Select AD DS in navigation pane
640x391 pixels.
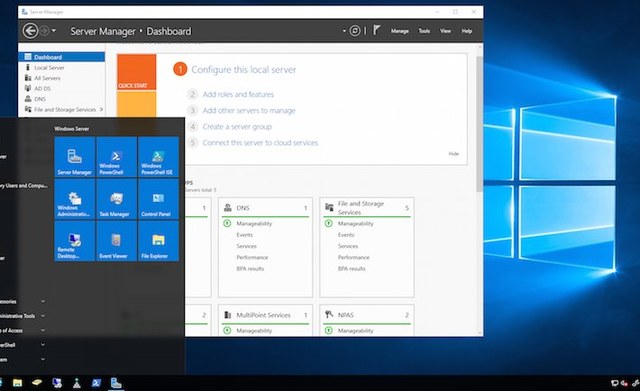[x=62, y=88]
